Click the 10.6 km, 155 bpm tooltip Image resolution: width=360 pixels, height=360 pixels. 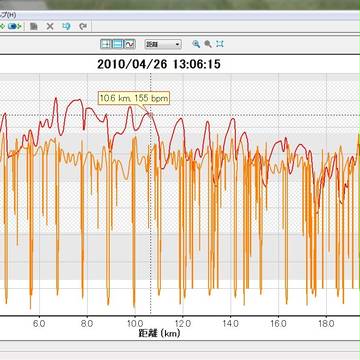click(x=134, y=98)
